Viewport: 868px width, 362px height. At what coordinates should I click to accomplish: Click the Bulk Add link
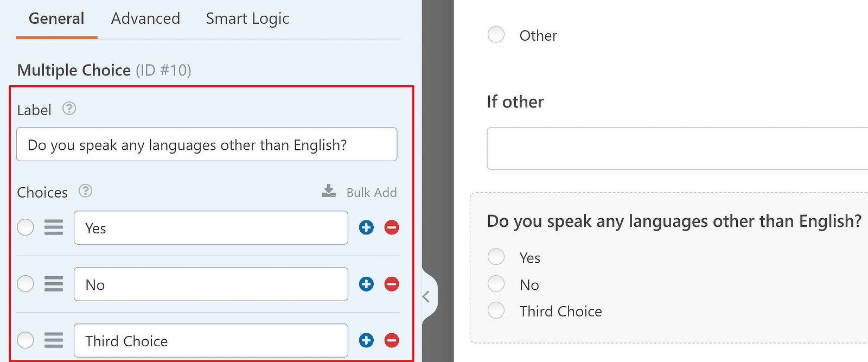click(x=372, y=192)
